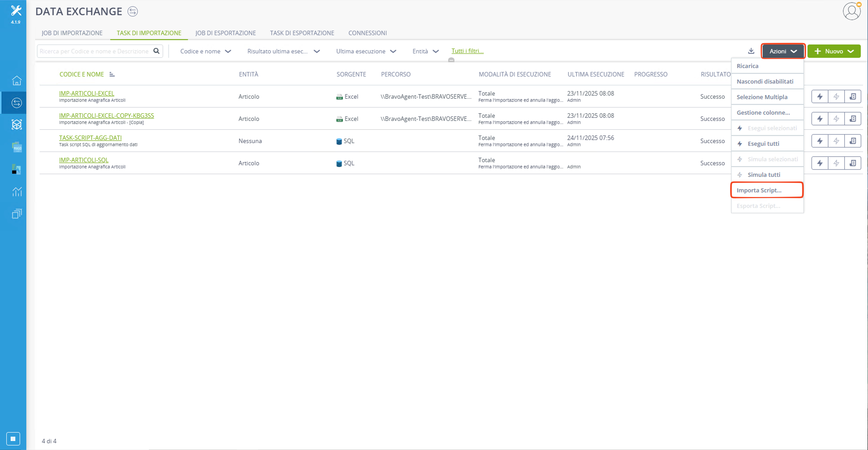This screenshot has height=450, width=868.
Task: Click the Data Exchange sidebar icon
Action: (16, 103)
